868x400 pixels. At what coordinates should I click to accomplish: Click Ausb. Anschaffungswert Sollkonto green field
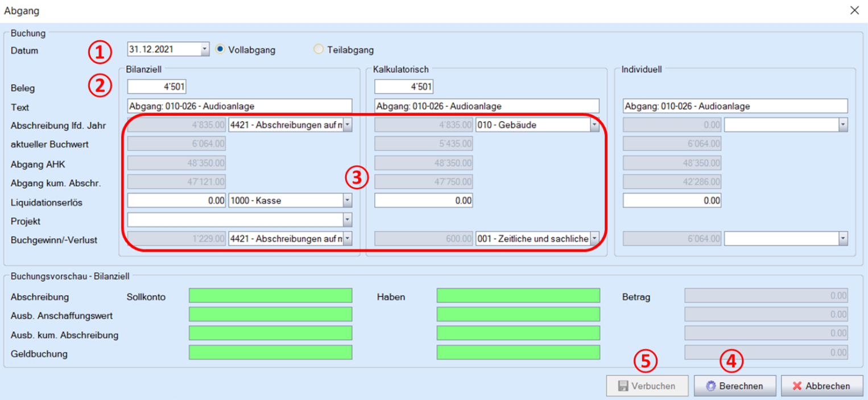click(x=271, y=314)
